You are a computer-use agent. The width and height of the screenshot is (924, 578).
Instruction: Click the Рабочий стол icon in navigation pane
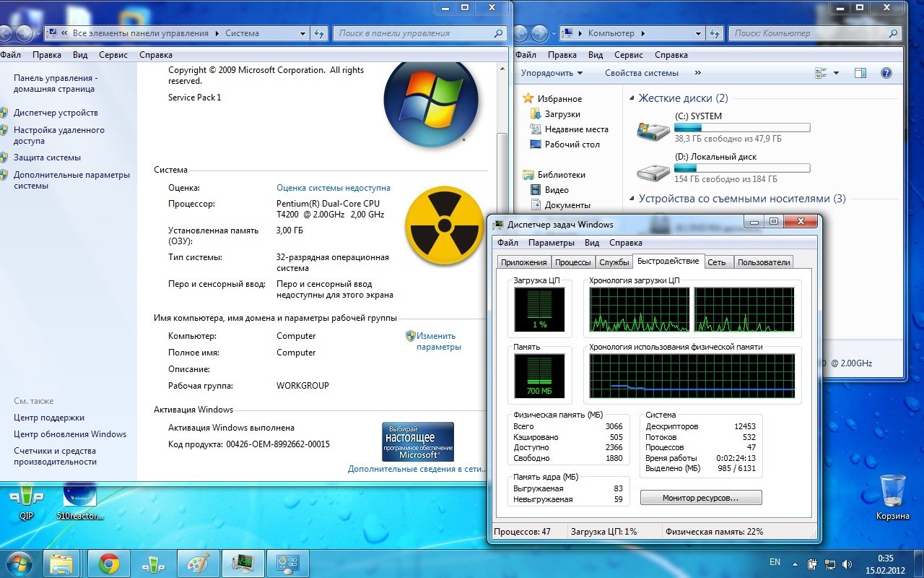click(x=536, y=144)
